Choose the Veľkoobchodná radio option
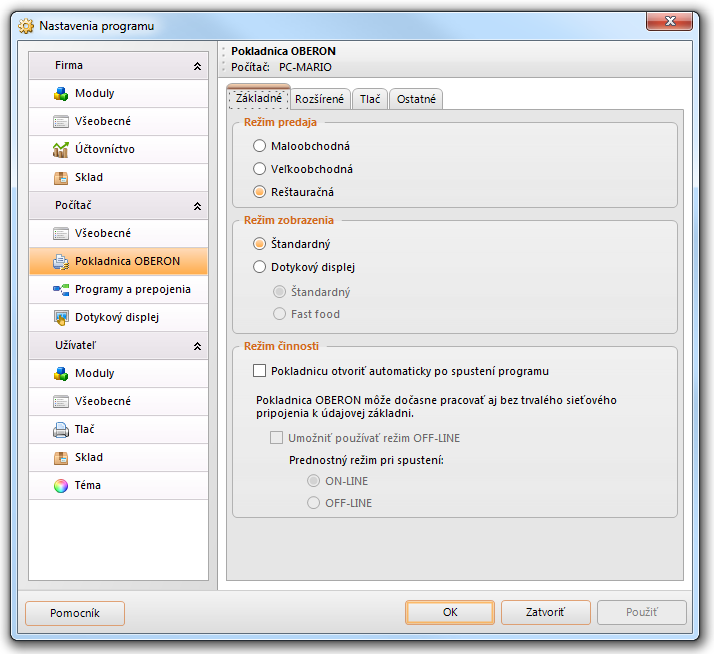Viewport: 714px width, 654px height. [260, 169]
